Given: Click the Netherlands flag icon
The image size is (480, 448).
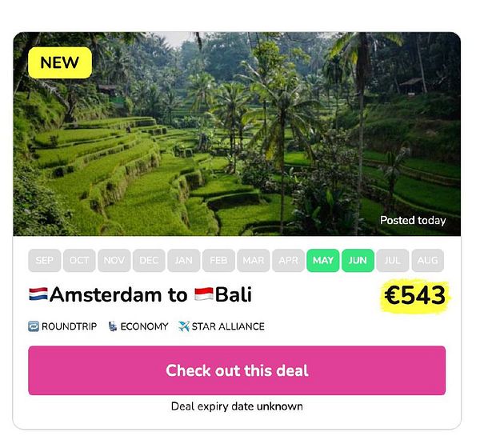Looking at the screenshot, I should (x=38, y=294).
